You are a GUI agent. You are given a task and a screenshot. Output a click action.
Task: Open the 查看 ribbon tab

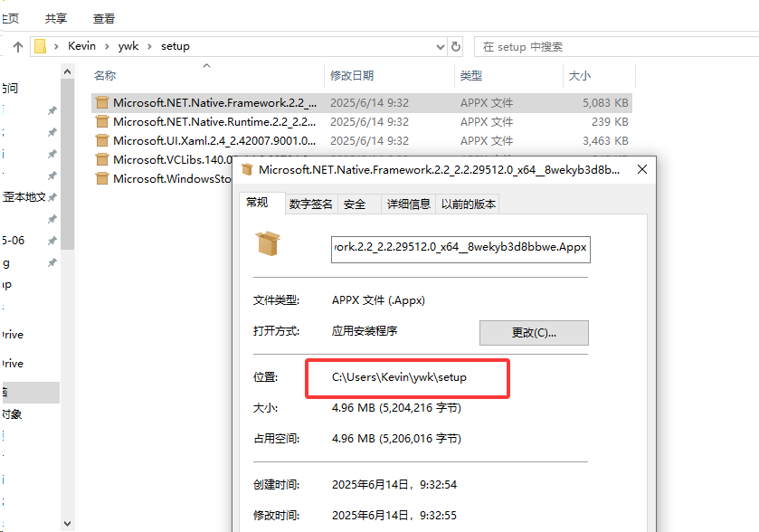(104, 18)
